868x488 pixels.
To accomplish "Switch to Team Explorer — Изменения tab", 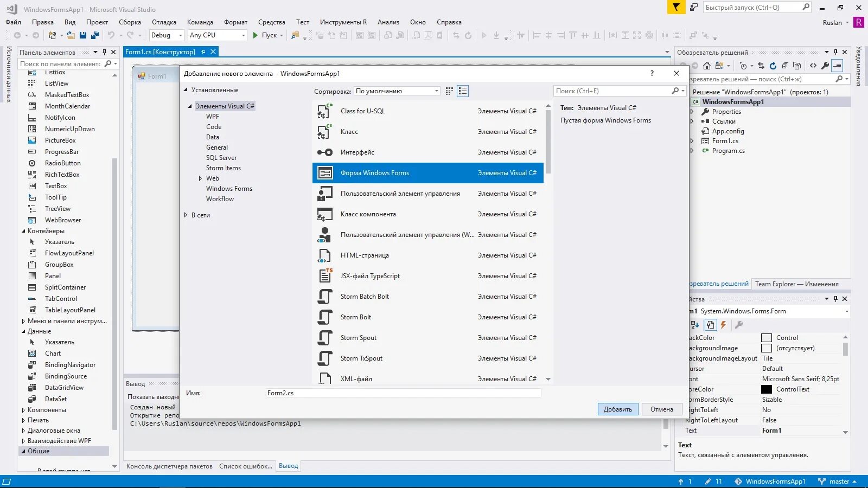I will [x=797, y=284].
